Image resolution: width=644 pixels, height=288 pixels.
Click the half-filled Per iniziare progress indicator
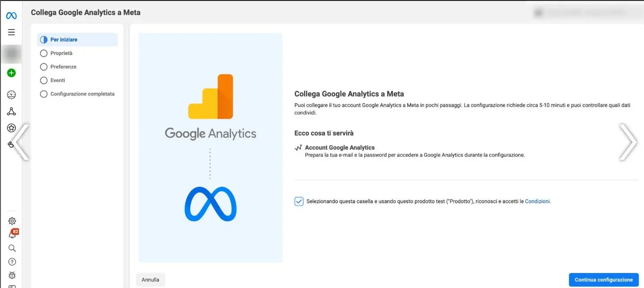click(x=44, y=39)
